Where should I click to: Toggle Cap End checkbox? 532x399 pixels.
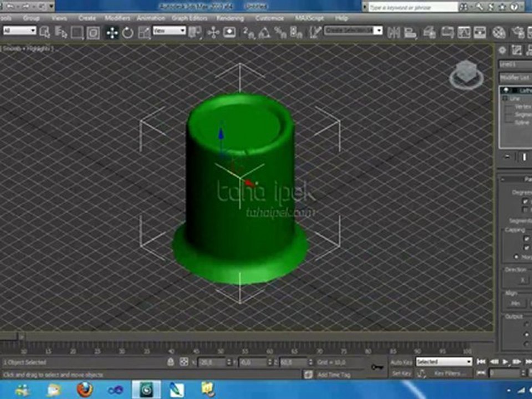coord(526,248)
